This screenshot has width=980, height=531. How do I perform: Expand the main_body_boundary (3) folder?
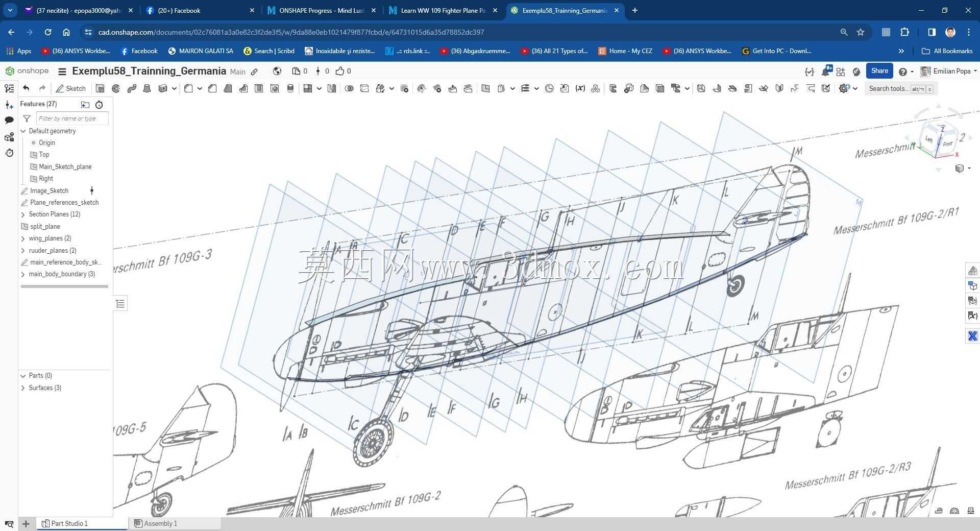point(23,274)
